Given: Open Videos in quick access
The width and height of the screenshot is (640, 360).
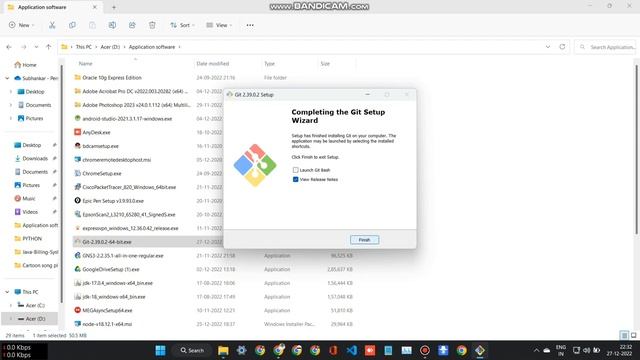Looking at the screenshot, I should coord(30,212).
